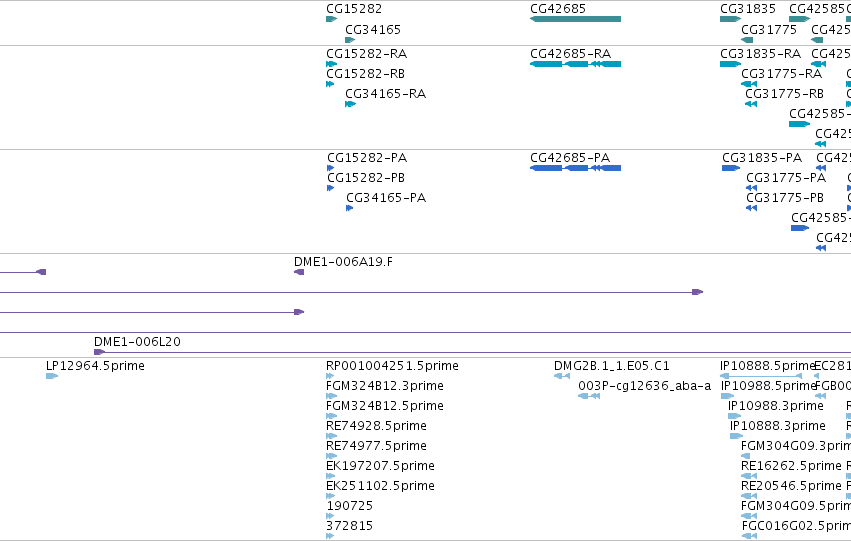Select the CG34165 gene glyph

pos(350,40)
